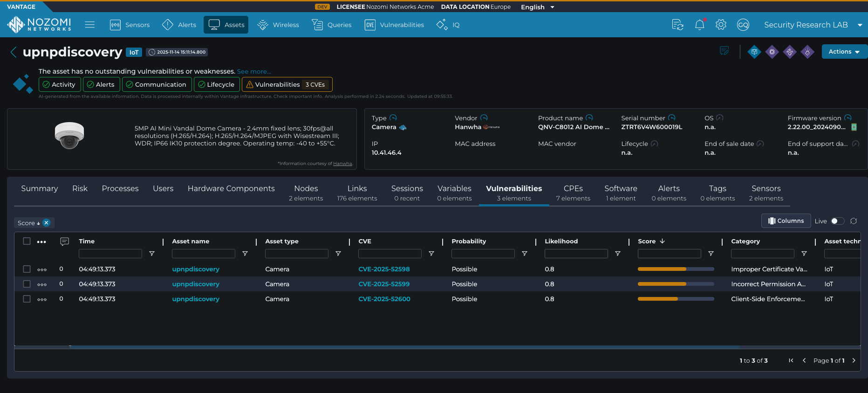Open the asset notes edit icon

tap(724, 51)
